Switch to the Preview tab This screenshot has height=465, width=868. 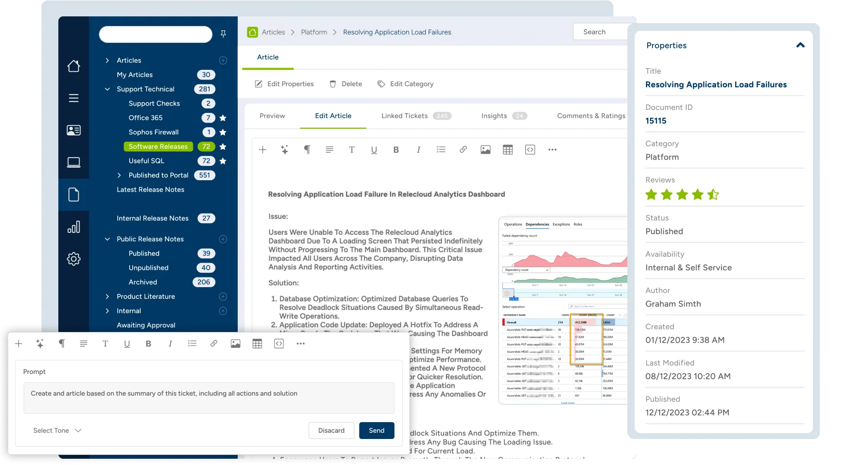click(x=272, y=116)
